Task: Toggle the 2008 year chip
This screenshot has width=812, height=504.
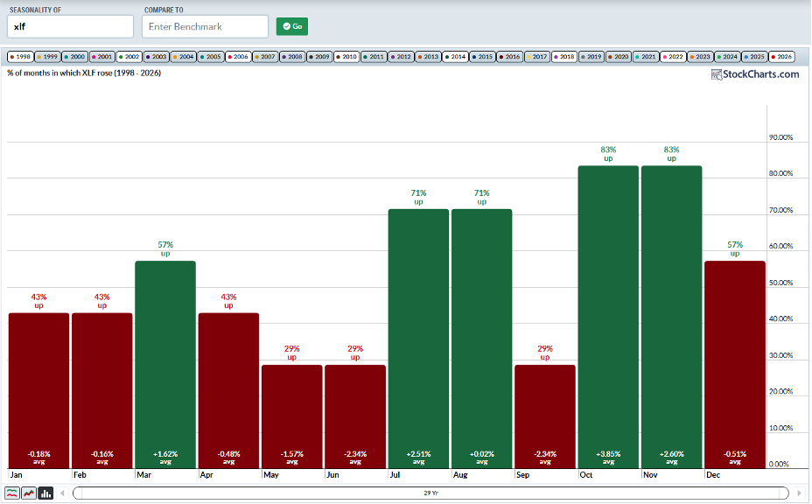Action: pos(292,57)
